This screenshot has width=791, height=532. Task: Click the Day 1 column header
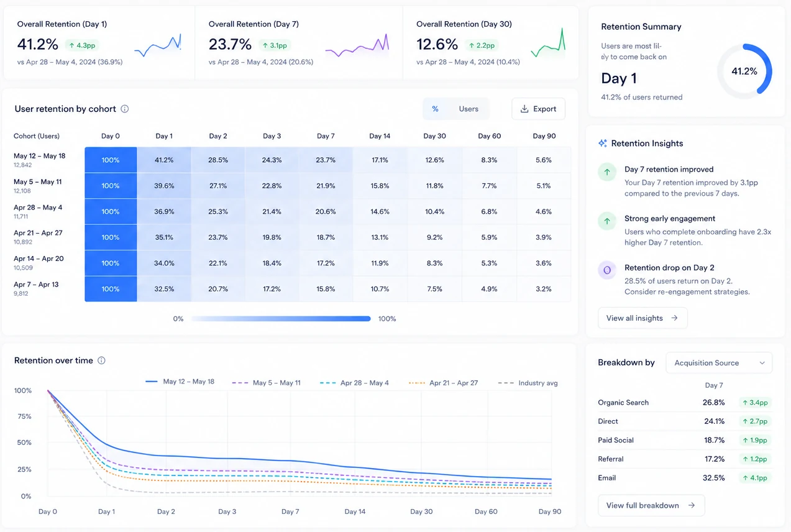[164, 136]
